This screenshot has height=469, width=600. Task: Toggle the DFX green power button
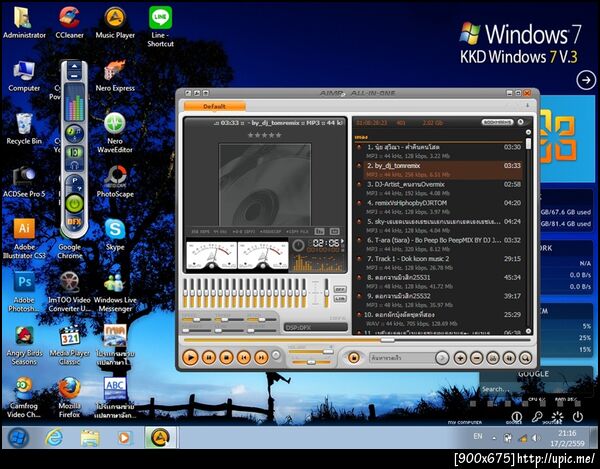[74, 204]
